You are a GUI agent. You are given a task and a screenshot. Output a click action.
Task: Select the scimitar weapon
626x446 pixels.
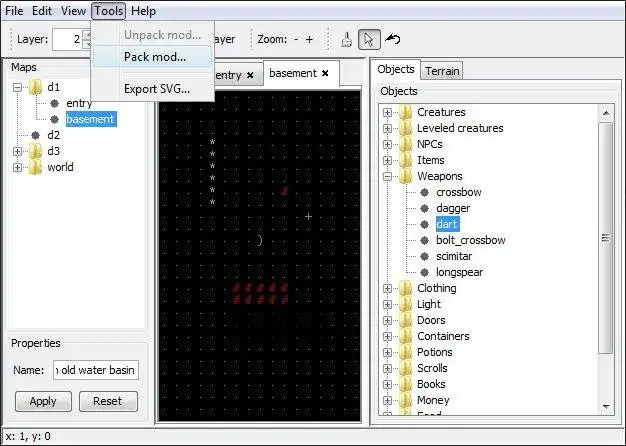click(454, 256)
